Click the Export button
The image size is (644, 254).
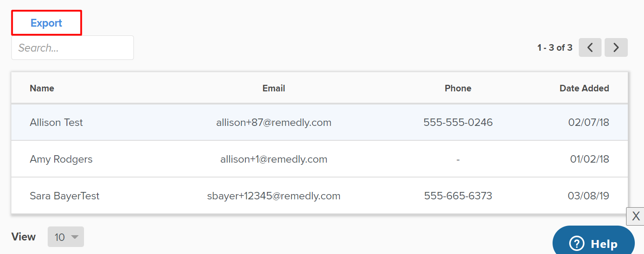(x=46, y=23)
